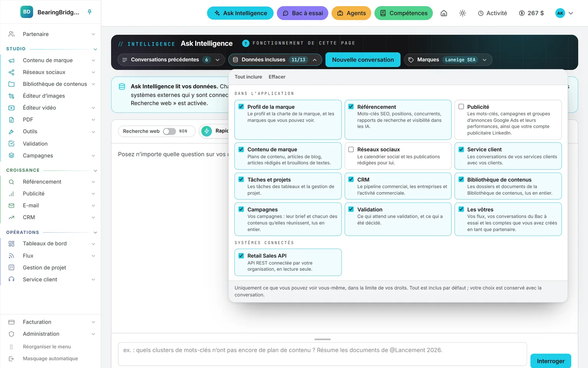Click Effacer to clear selections

(277, 77)
